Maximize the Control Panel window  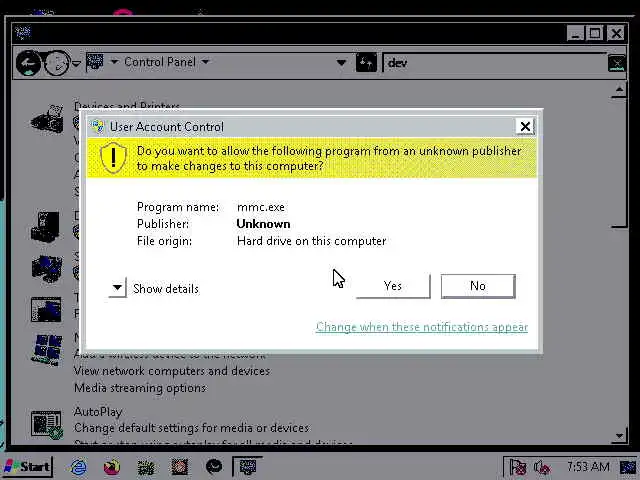coord(595,33)
